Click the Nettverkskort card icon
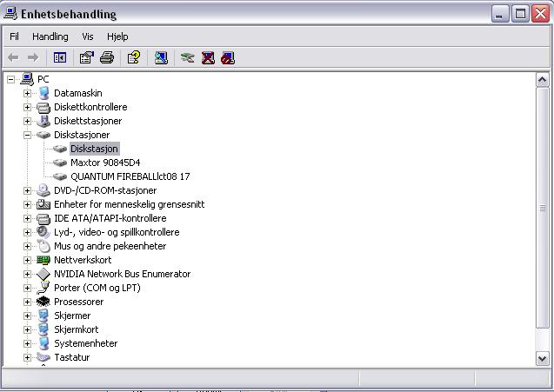554x392 pixels. 43,260
